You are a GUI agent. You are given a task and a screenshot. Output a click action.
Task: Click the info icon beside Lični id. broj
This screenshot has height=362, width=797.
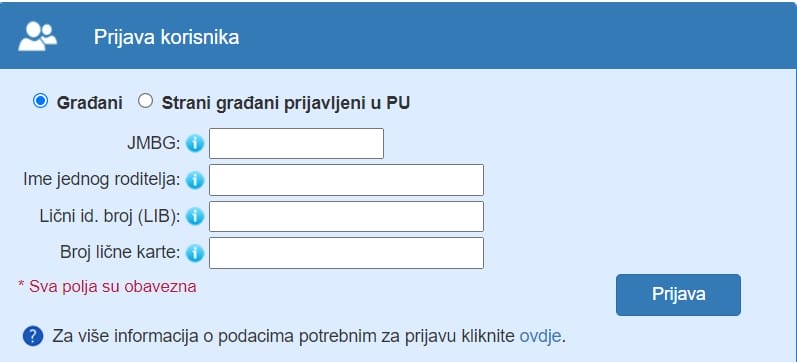coord(195,217)
